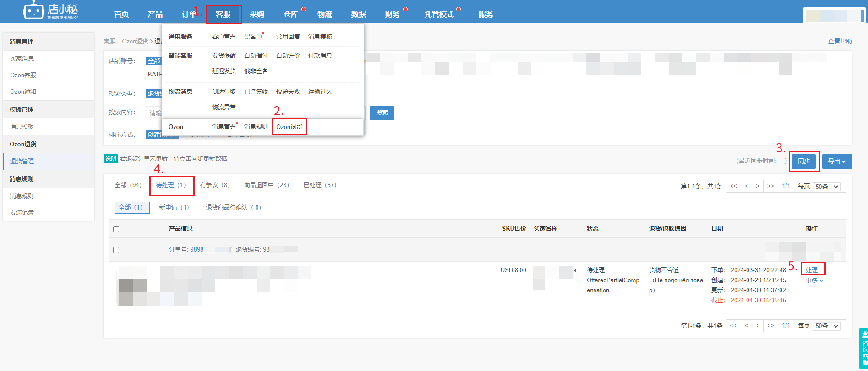Open the 每页 50条 dropdown below the table

(x=826, y=326)
